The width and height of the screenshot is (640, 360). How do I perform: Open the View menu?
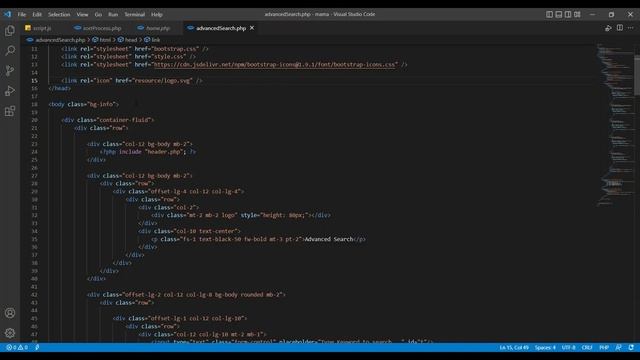tap(82, 14)
